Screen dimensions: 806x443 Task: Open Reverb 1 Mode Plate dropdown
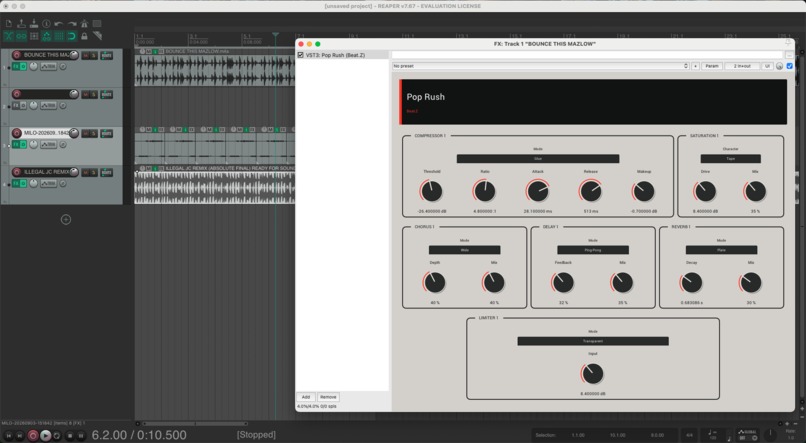[x=721, y=250]
